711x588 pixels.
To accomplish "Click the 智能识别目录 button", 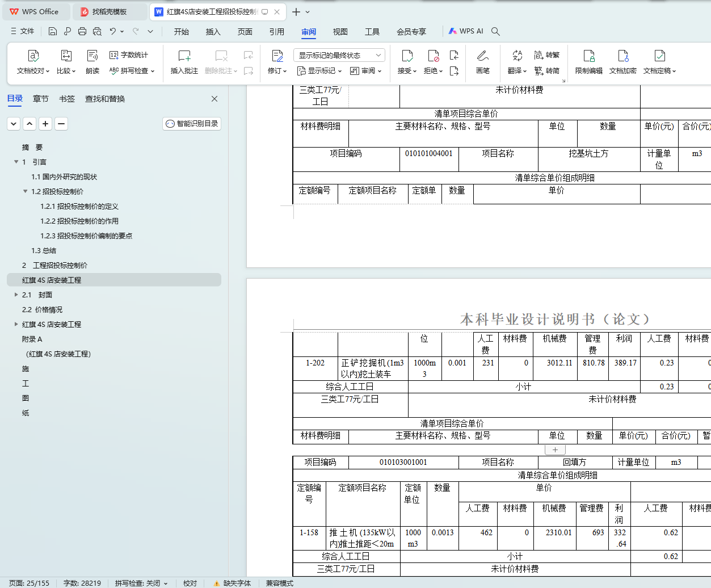I will (x=192, y=124).
